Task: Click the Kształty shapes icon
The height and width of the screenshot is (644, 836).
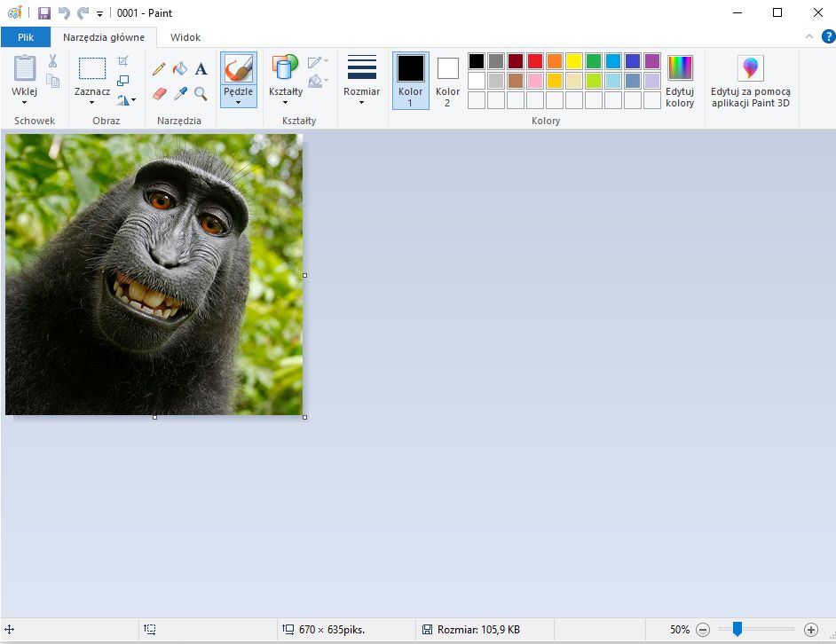Action: (285, 68)
